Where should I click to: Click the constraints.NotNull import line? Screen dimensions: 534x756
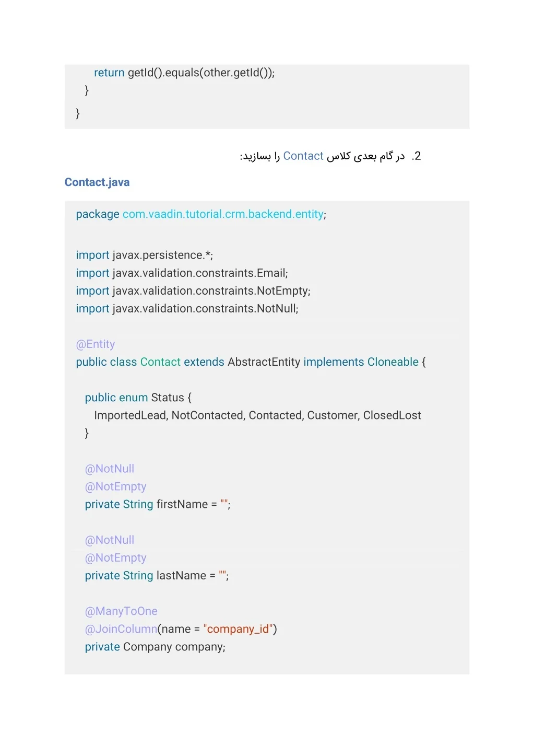[187, 308]
